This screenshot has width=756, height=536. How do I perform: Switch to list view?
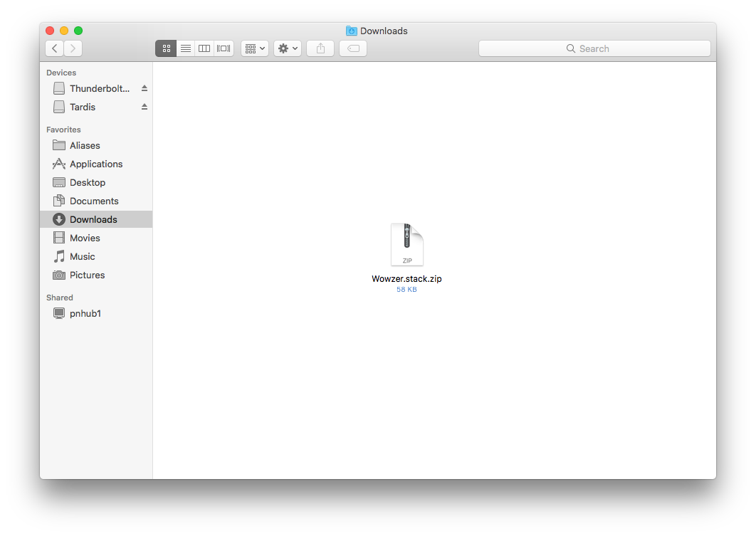coord(186,48)
